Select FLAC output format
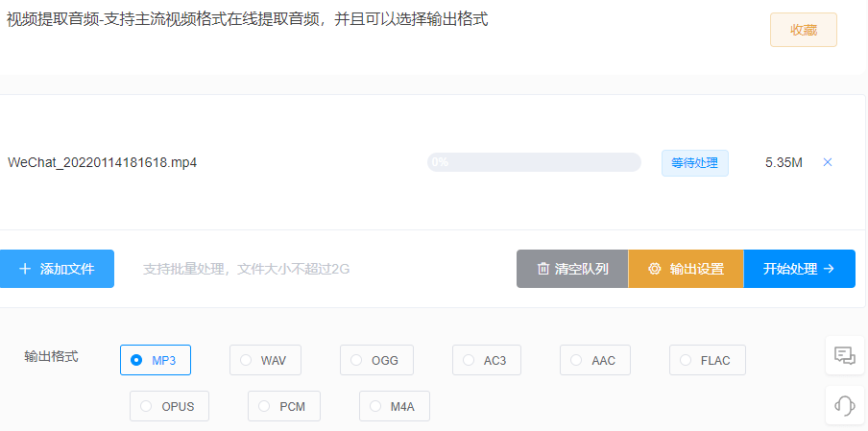 point(686,360)
